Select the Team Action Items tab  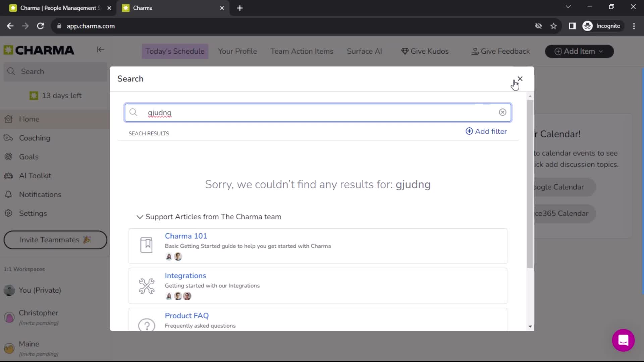(x=302, y=51)
